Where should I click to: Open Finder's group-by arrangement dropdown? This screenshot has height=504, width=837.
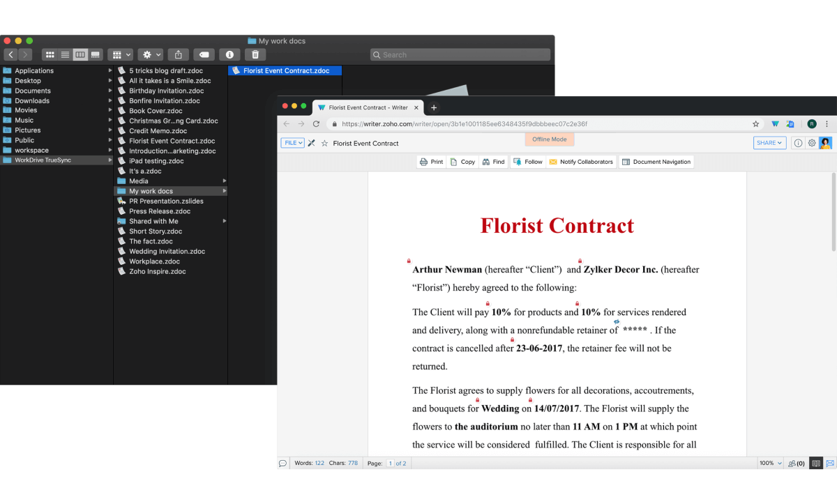point(121,54)
